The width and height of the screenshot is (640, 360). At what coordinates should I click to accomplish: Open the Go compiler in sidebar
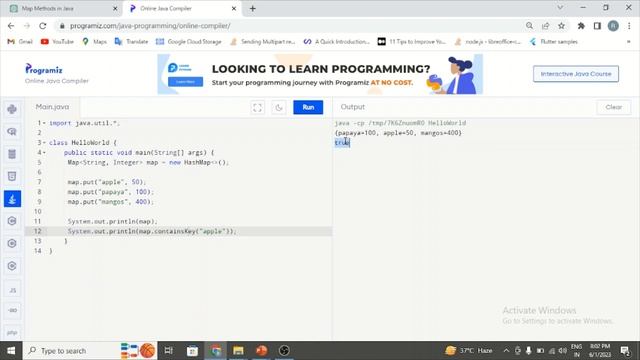(x=12, y=310)
